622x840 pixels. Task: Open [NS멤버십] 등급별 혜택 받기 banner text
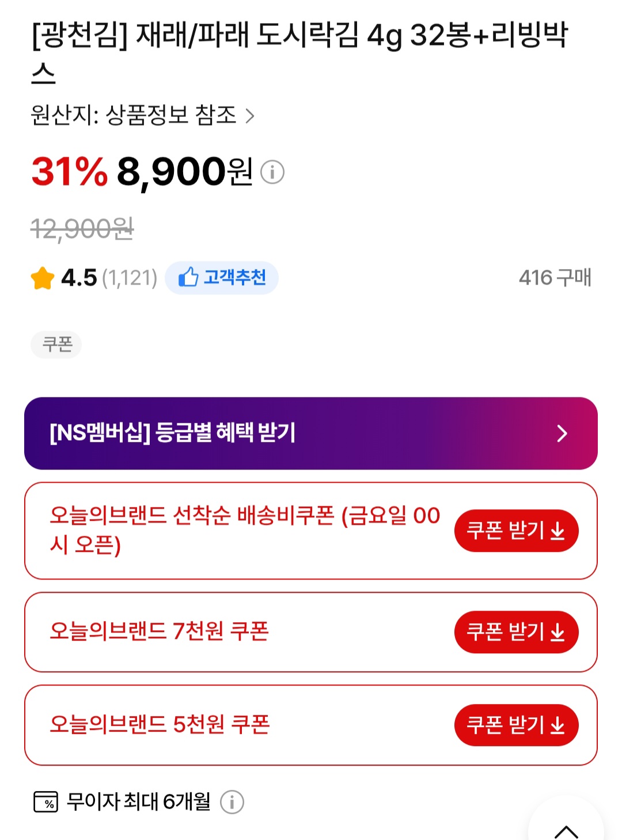[173, 433]
